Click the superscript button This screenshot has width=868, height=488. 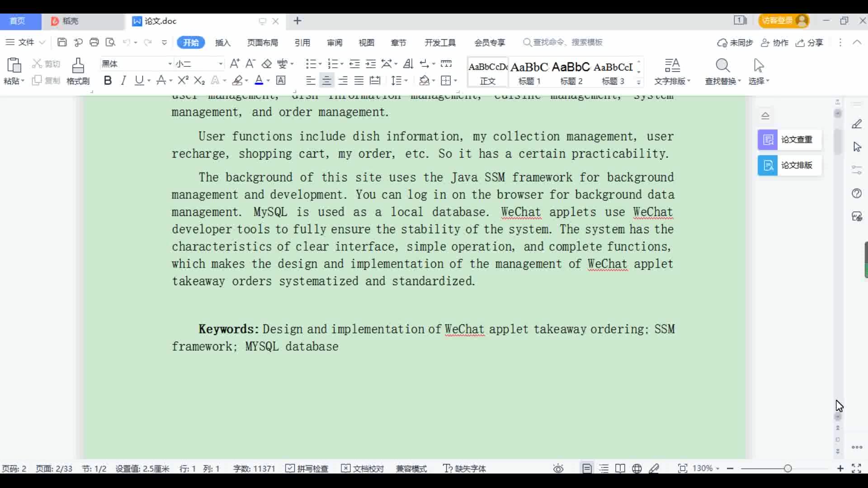click(x=183, y=80)
